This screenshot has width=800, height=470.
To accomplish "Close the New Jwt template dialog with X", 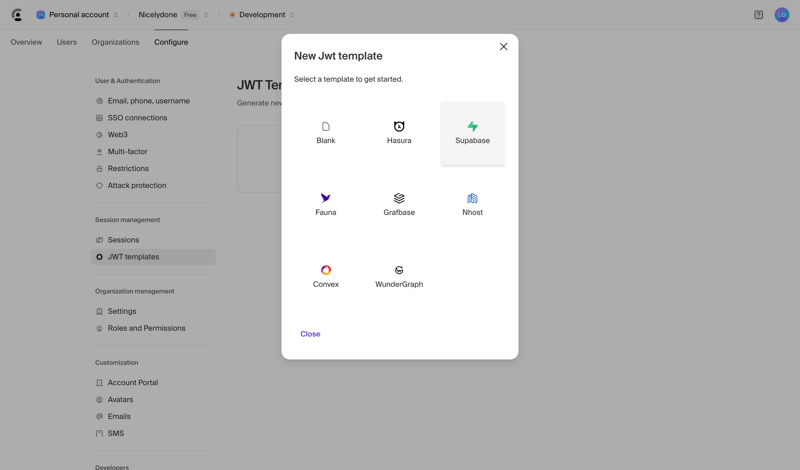I will click(x=504, y=46).
